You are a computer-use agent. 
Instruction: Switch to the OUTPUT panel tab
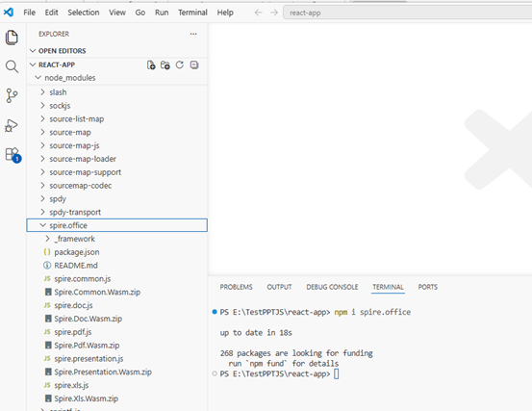click(x=279, y=287)
